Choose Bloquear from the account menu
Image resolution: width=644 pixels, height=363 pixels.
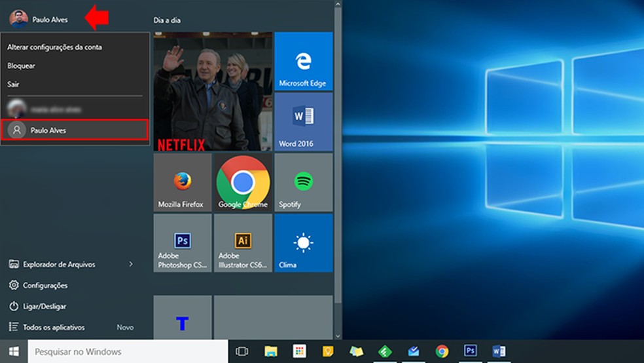[x=22, y=66]
